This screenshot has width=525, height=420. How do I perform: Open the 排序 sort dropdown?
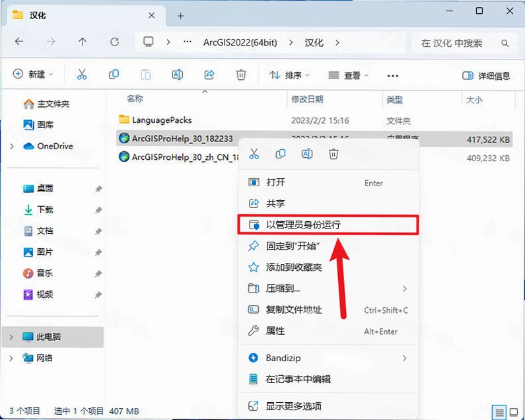(290, 75)
